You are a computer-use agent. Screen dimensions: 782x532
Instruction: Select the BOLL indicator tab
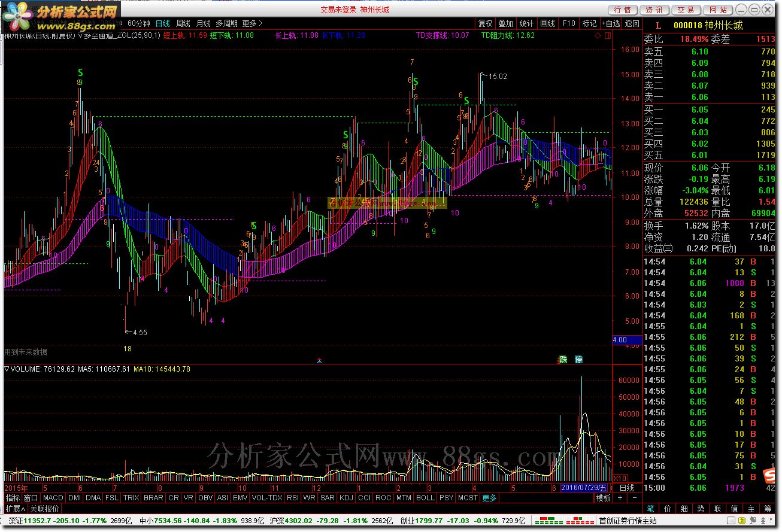(425, 498)
